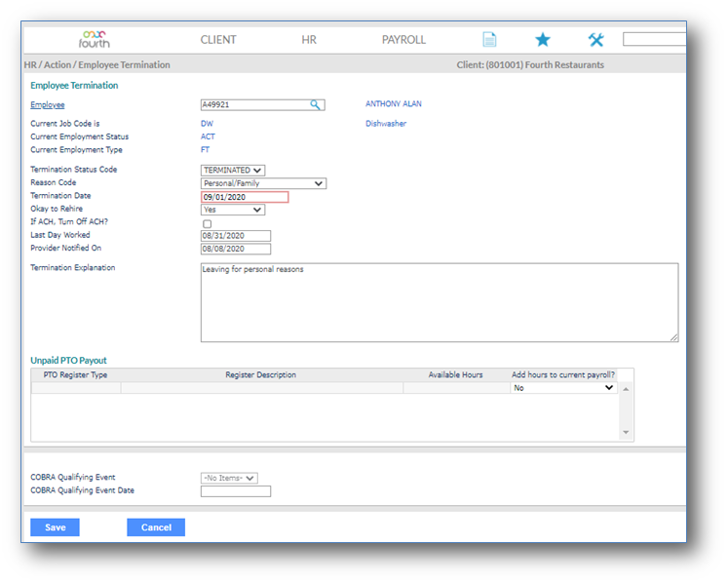The width and height of the screenshot is (728, 584).
Task: Click the Fourth logo
Action: [95, 40]
